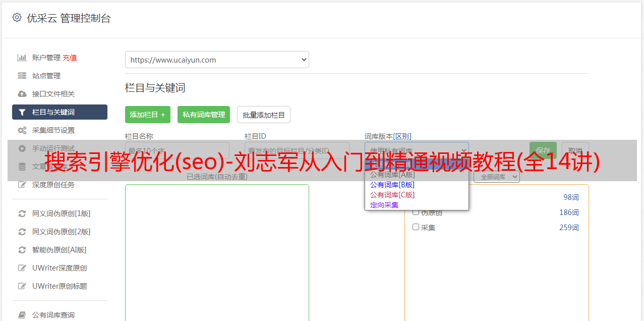
Task: Click the green 添加栏目 + button
Action: click(x=148, y=115)
